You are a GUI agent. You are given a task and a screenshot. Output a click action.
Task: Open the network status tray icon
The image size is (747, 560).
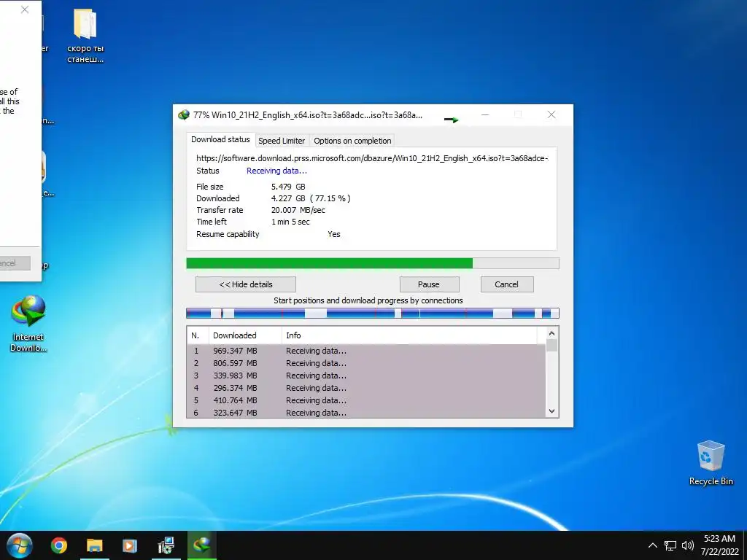(x=670, y=545)
